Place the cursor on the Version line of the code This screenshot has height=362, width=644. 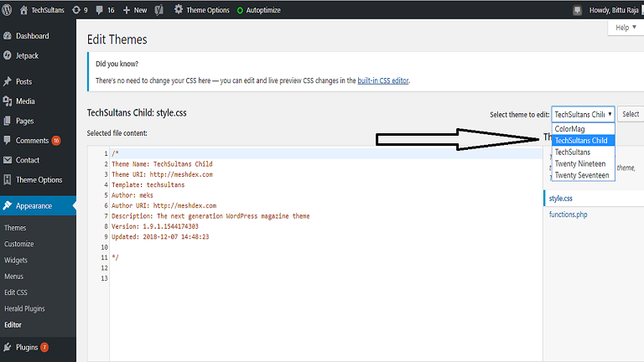[x=155, y=226]
